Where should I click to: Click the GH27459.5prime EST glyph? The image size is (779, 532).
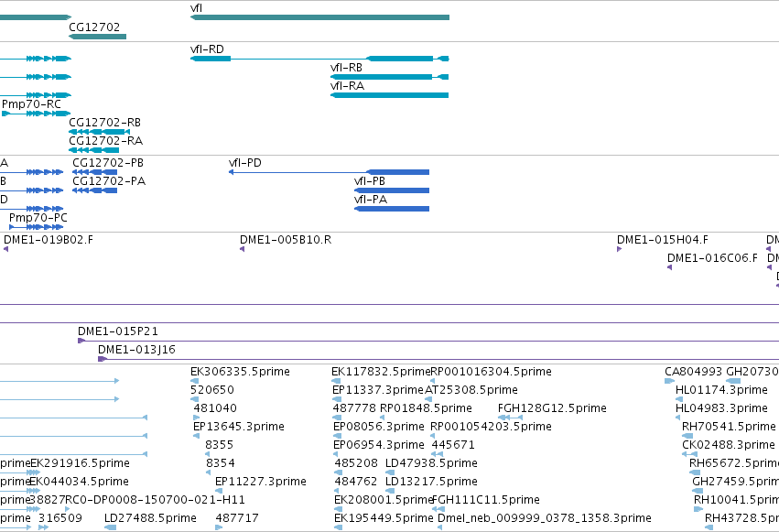698,492
